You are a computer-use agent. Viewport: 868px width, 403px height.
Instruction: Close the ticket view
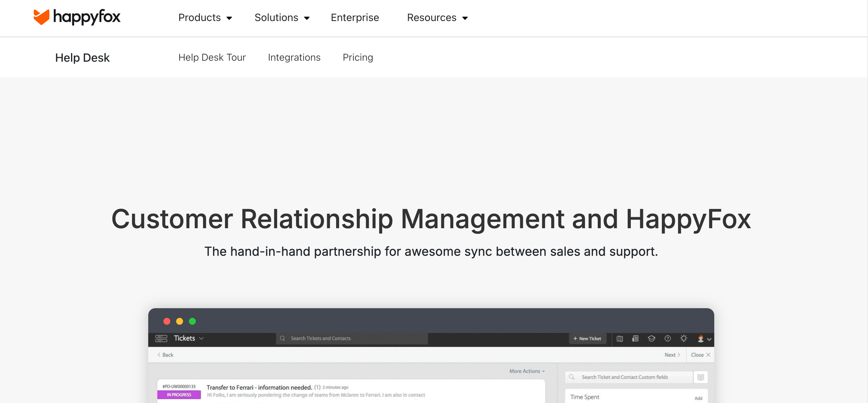tap(700, 355)
